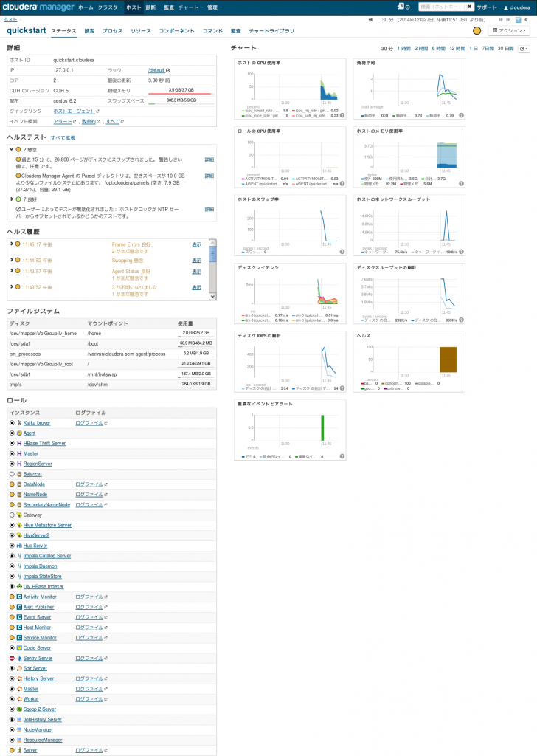
Task: Click the running commands indicator icon in header
Action: (x=401, y=7)
